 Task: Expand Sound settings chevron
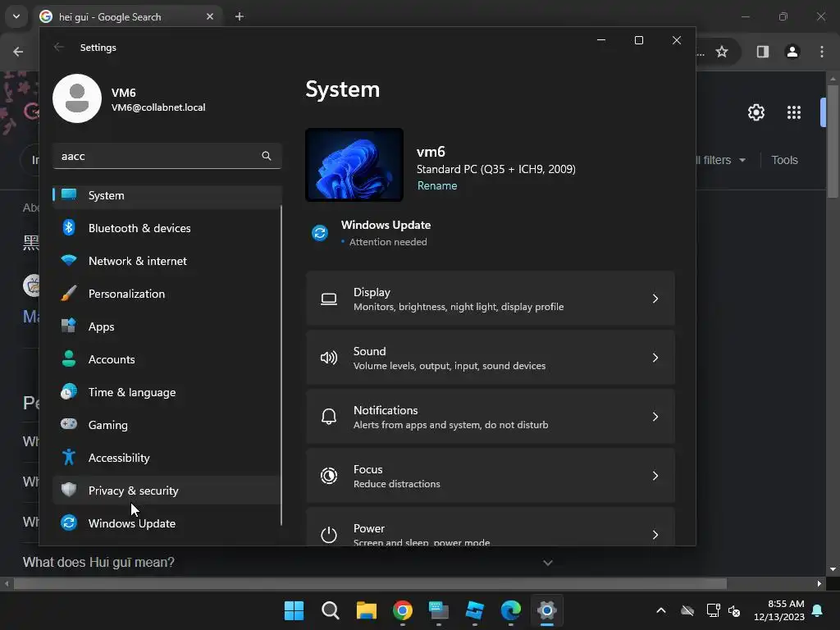[x=655, y=358]
